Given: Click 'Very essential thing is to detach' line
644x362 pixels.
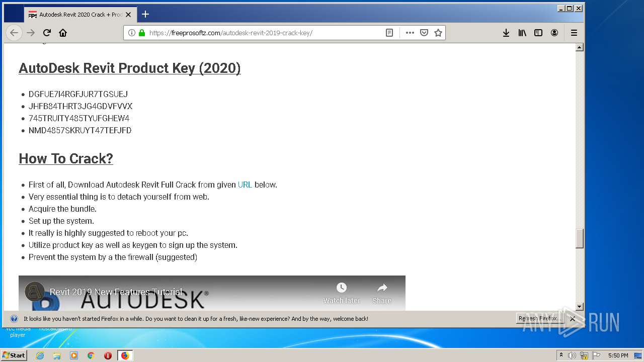Looking at the screenshot, I should (x=119, y=197).
